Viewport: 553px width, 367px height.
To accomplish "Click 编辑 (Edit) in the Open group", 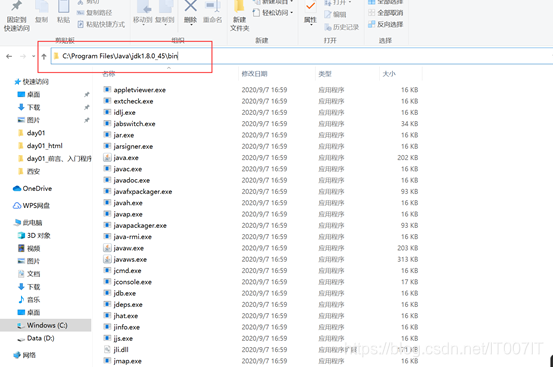I will point(335,14).
